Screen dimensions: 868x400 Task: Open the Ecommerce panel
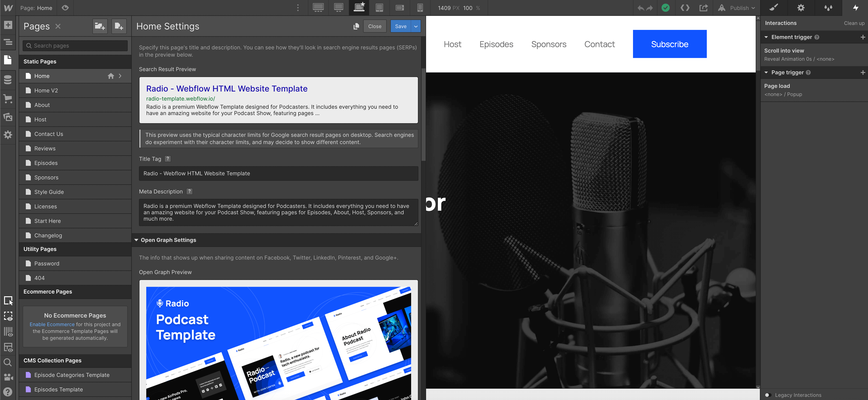point(8,98)
